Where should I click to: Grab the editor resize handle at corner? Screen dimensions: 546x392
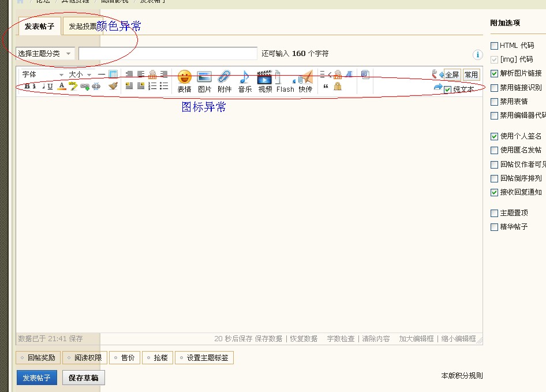pos(480,341)
